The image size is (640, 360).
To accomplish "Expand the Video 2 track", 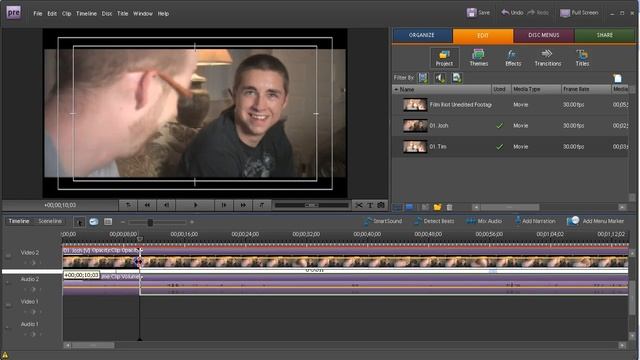I will click(8, 256).
